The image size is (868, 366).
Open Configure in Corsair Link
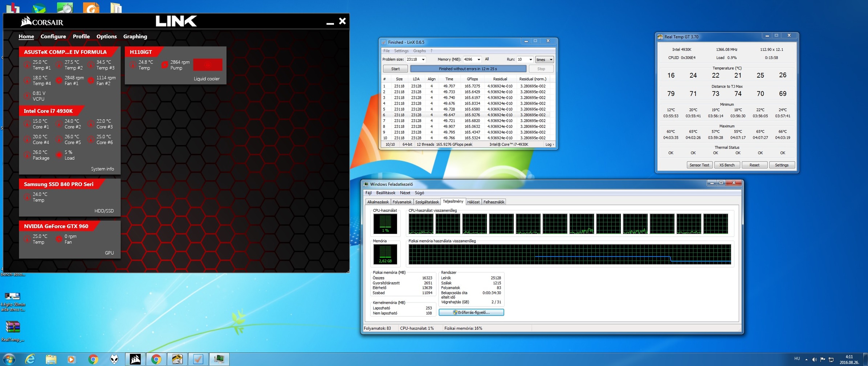click(x=53, y=36)
